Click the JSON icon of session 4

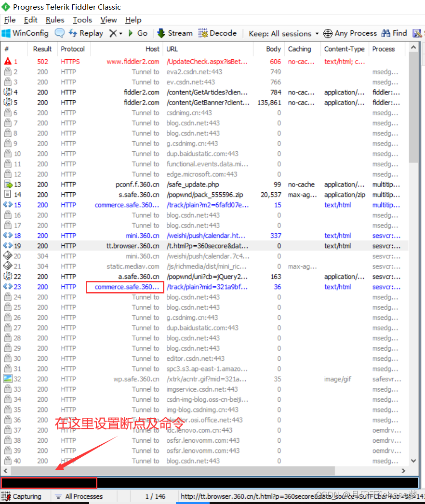click(x=8, y=92)
